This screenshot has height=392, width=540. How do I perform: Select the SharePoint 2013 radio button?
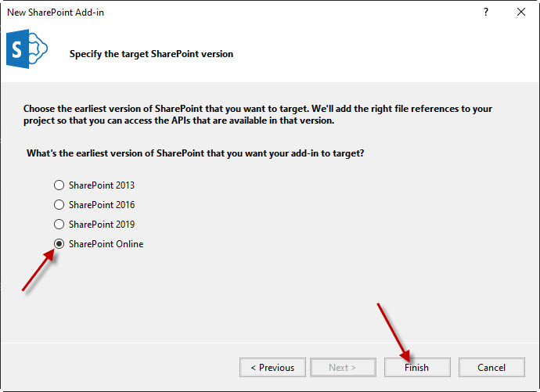pos(59,185)
